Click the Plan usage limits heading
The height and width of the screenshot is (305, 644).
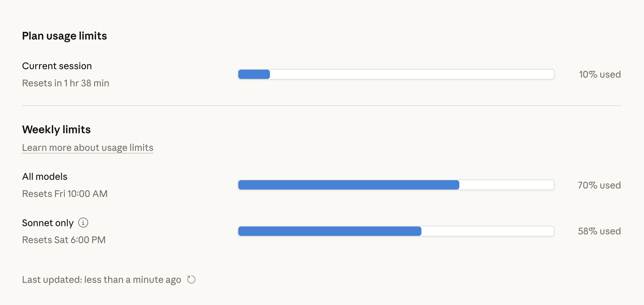[x=64, y=36]
